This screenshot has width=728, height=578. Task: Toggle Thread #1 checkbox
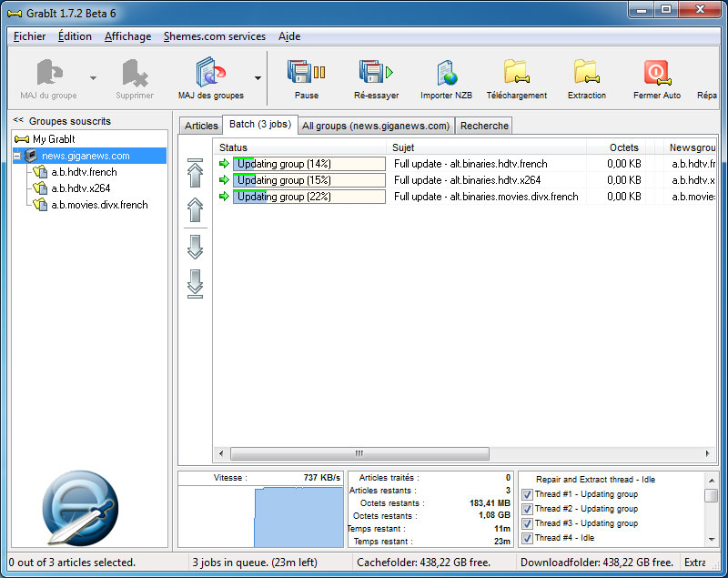pyautogui.click(x=527, y=494)
